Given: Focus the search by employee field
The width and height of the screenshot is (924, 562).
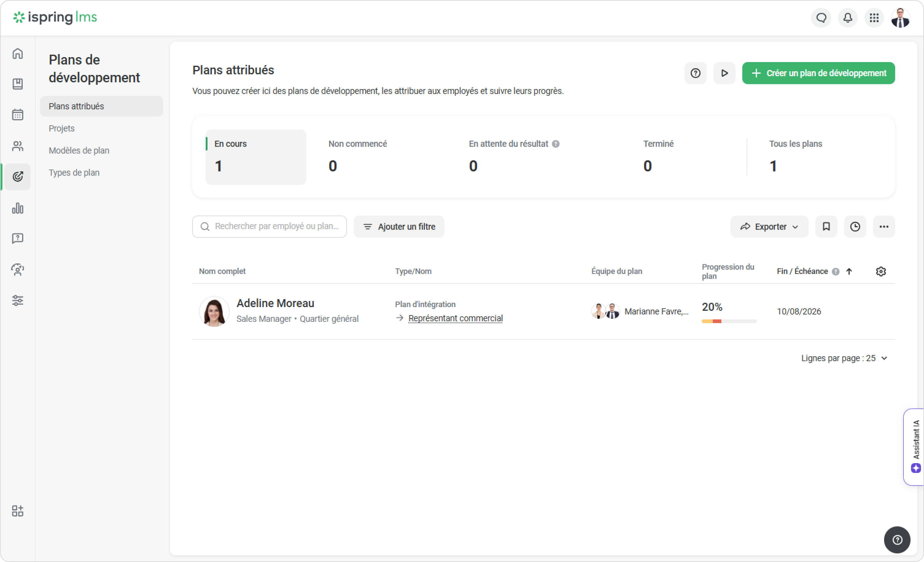Looking at the screenshot, I should (270, 227).
